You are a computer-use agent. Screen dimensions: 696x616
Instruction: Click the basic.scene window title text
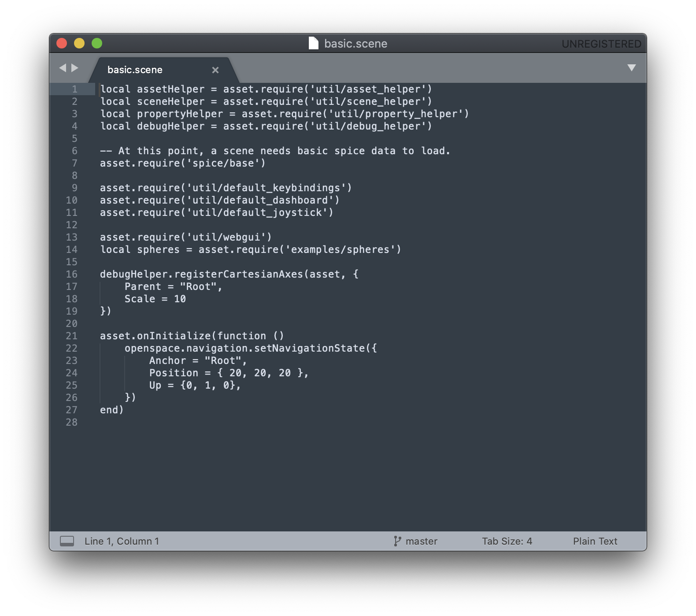pyautogui.click(x=356, y=44)
